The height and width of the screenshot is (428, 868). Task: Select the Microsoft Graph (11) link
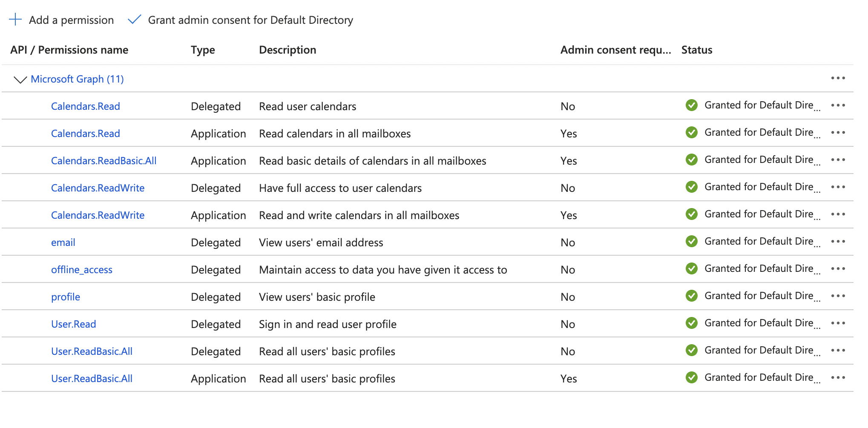click(77, 79)
